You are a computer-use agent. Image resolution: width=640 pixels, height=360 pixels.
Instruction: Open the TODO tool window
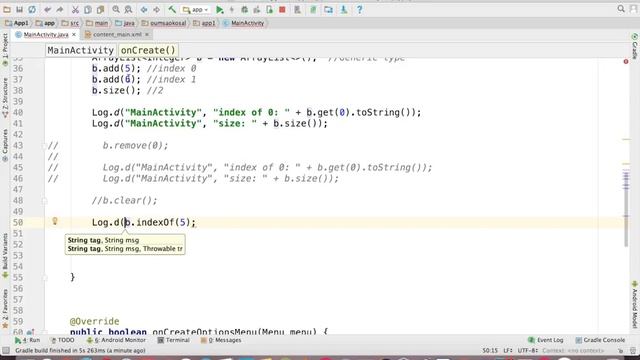pyautogui.click(x=62, y=340)
